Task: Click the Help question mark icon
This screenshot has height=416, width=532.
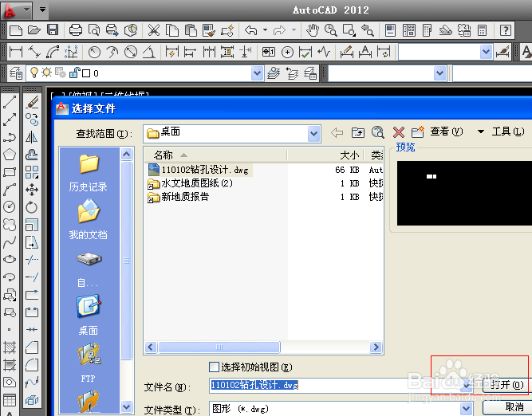Action: pos(506,30)
